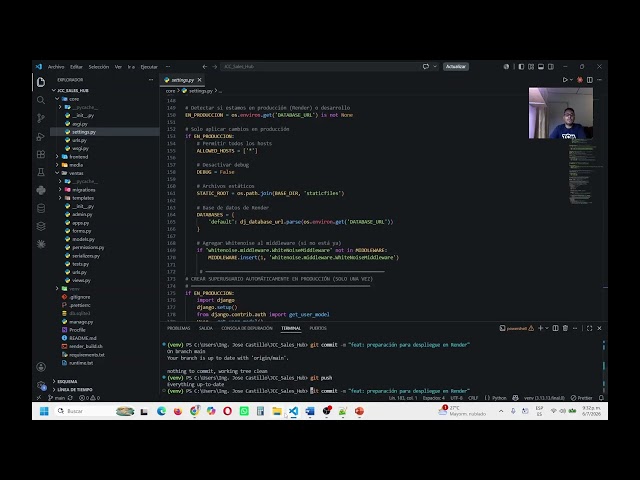Click the Actualizar button in title bar
Viewport: 640px width, 480px height.
456,67
